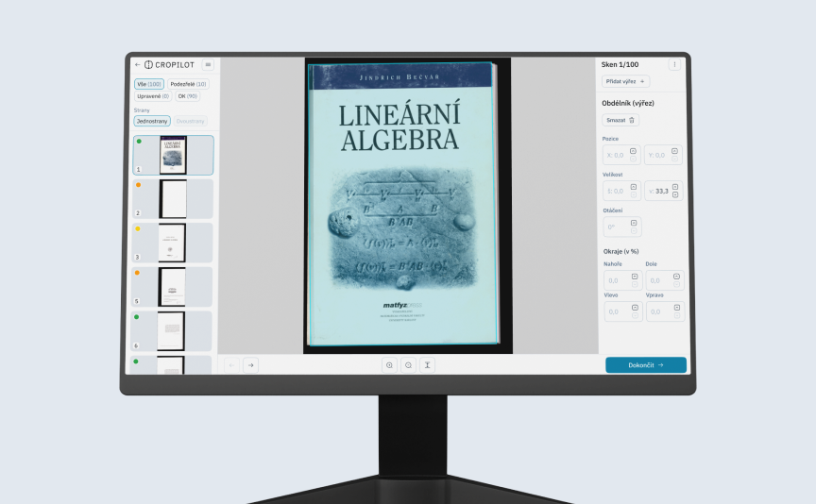Screen dimensions: 816x504
Task: Zoom out of the scan
Action: (409, 365)
